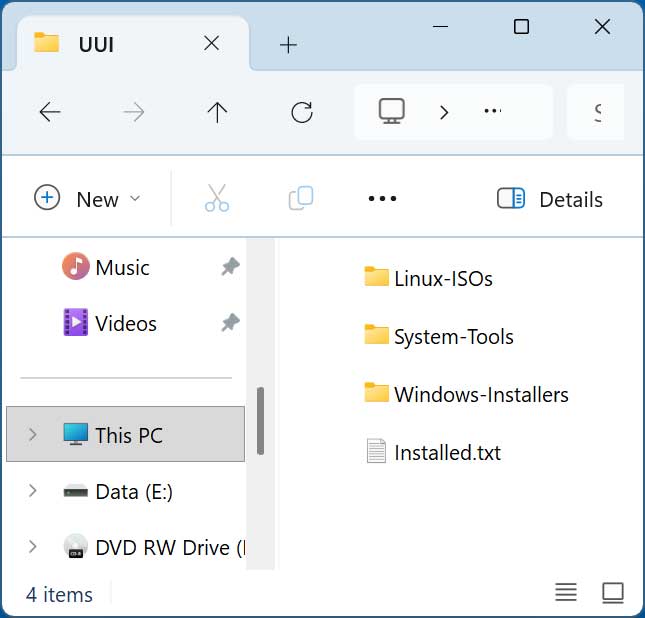Click the search box
The image size is (645, 618).
click(x=595, y=112)
